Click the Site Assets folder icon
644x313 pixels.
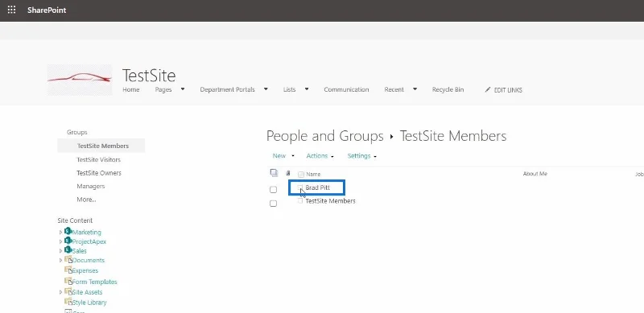pos(68,291)
